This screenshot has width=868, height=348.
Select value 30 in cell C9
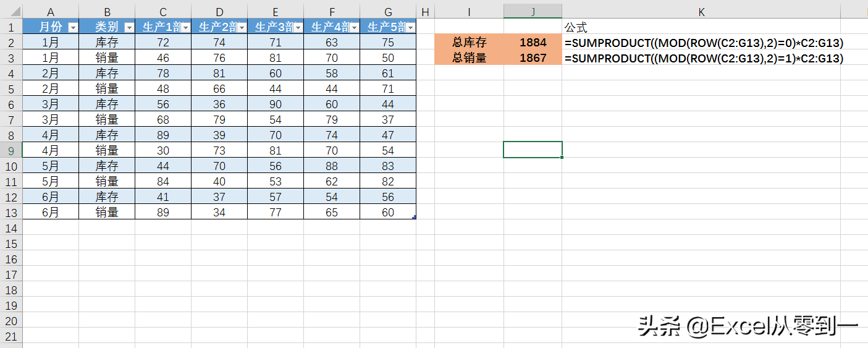click(x=163, y=150)
